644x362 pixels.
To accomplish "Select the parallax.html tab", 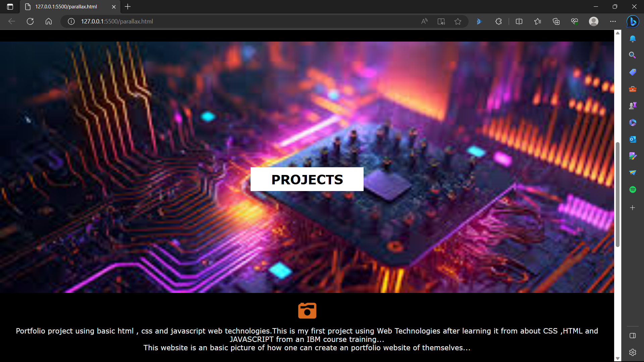I will pyautogui.click(x=66, y=7).
